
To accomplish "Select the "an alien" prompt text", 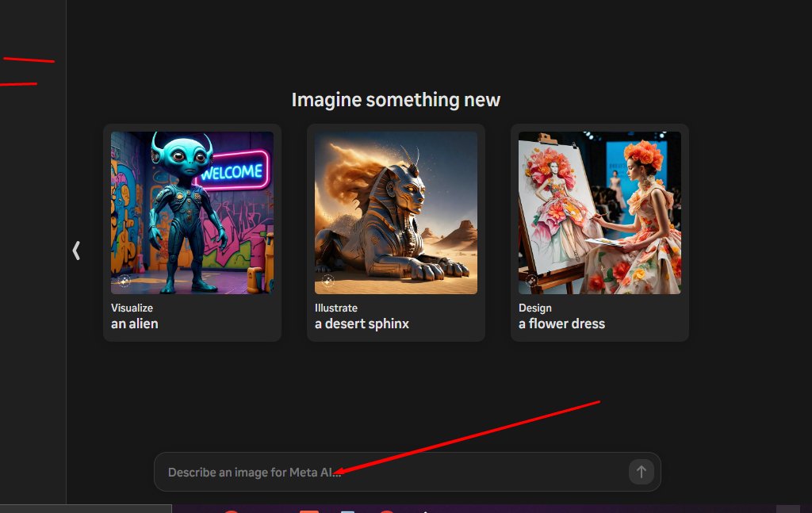I will (x=134, y=323).
